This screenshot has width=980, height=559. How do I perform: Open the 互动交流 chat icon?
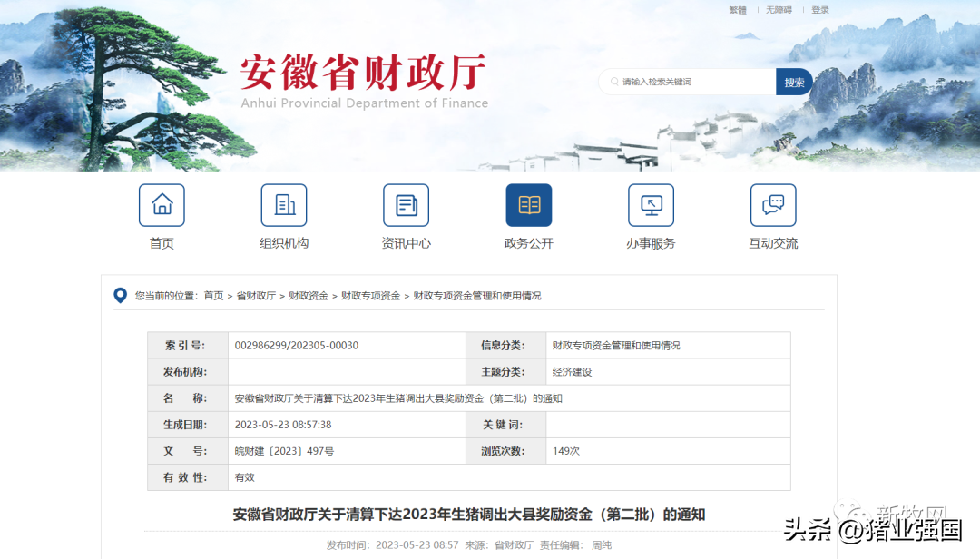coord(773,205)
